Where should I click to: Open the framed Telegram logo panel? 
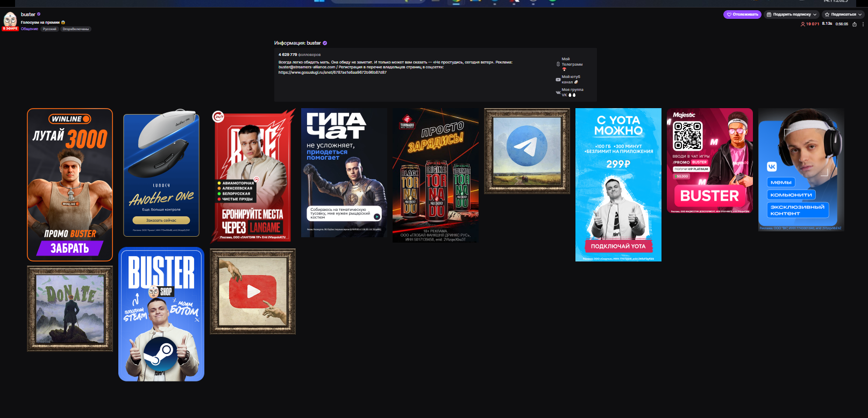(527, 151)
